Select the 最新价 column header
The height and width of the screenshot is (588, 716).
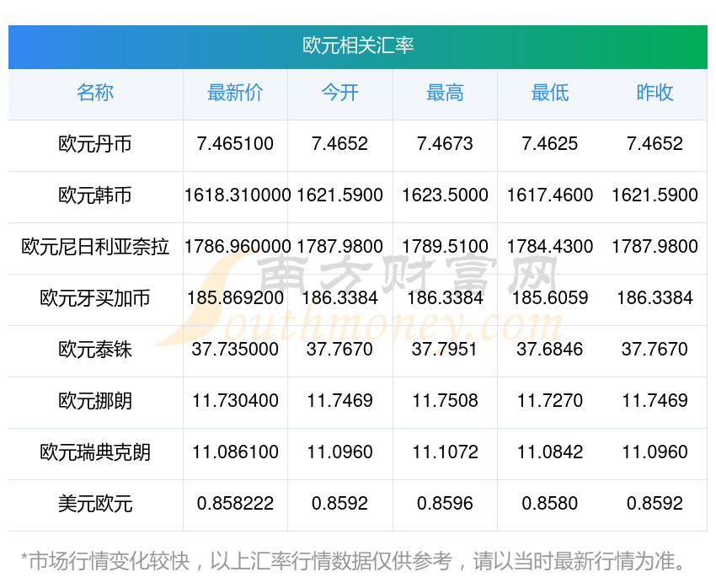[235, 93]
